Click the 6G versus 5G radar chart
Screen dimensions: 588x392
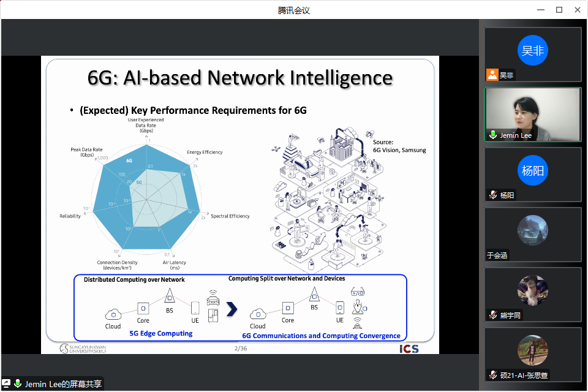[146, 199]
